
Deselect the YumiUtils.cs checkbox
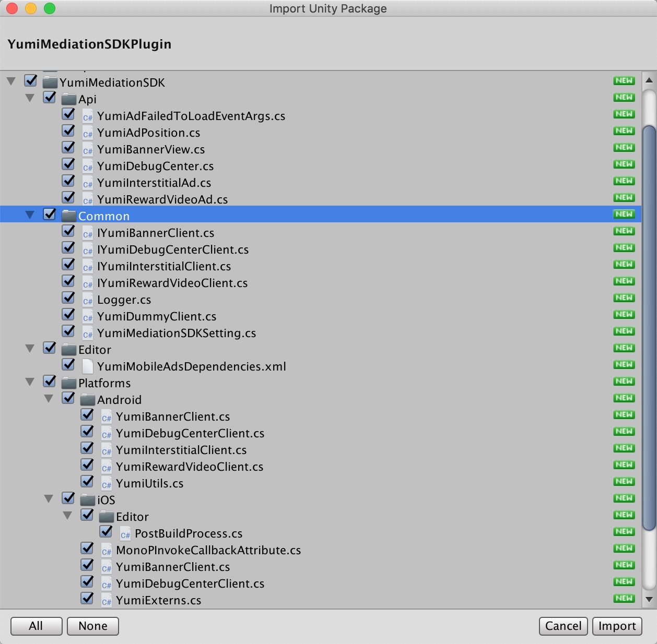point(87,482)
